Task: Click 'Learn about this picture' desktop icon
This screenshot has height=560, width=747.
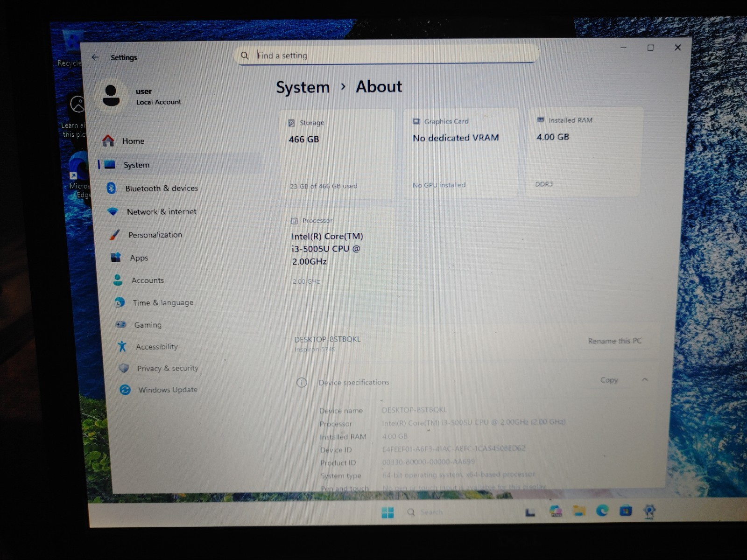Action: coord(75,116)
